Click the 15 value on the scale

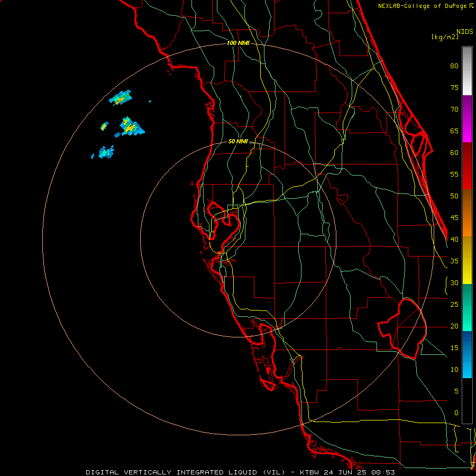coord(454,347)
